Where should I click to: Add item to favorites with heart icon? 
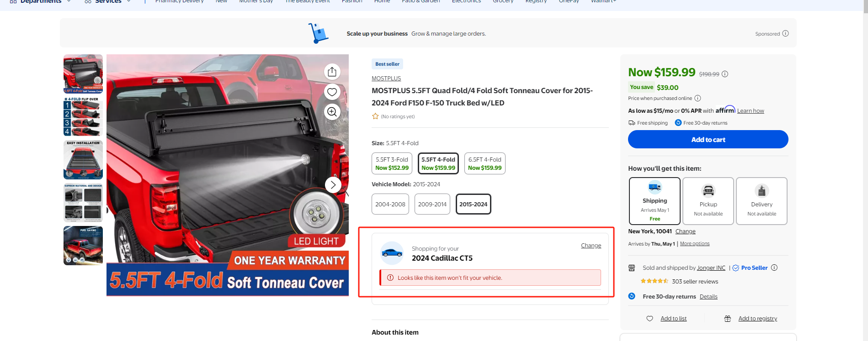coord(332,92)
